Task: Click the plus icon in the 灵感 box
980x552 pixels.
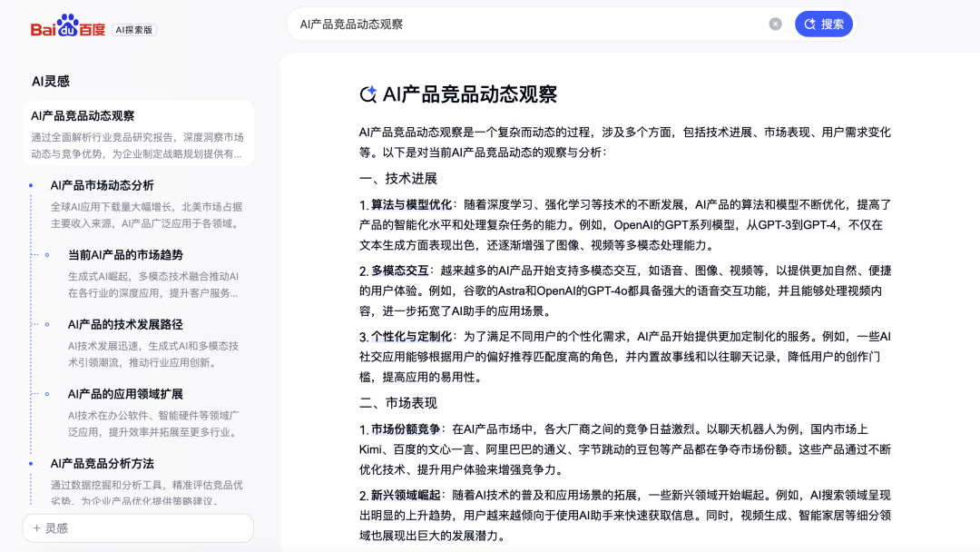Action: pyautogui.click(x=36, y=528)
